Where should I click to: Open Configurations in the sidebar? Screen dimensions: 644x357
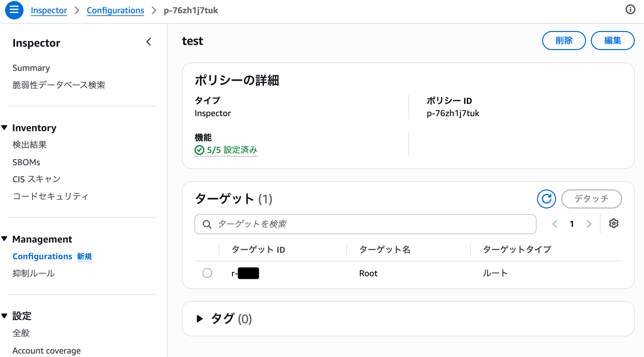[x=42, y=256]
